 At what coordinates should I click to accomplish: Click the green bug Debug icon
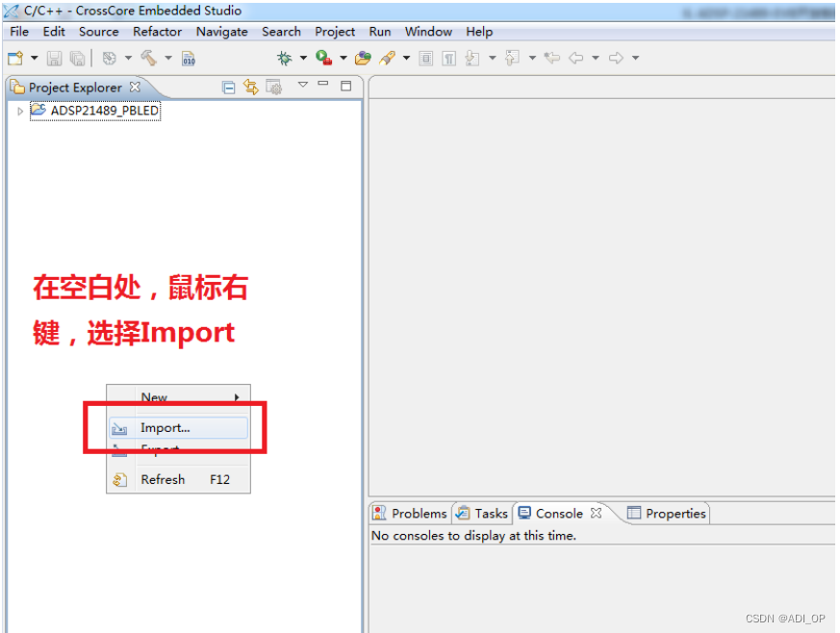[285, 58]
